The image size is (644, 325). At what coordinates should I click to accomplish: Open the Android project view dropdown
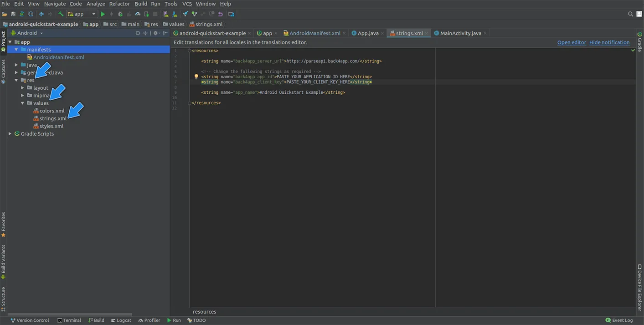click(27, 33)
